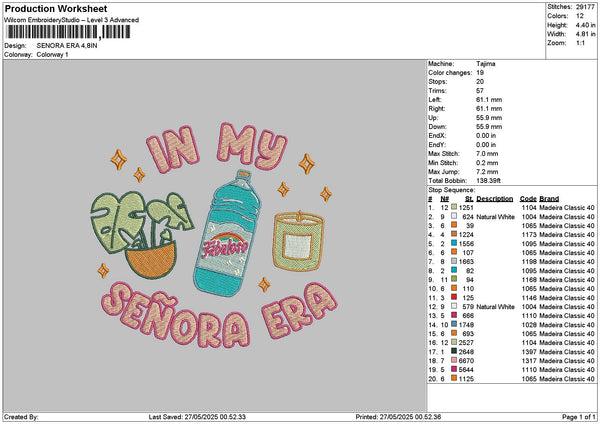Select the design name SENORA ERA 4,8IN
Screen dimensions: 600x424
67,46
